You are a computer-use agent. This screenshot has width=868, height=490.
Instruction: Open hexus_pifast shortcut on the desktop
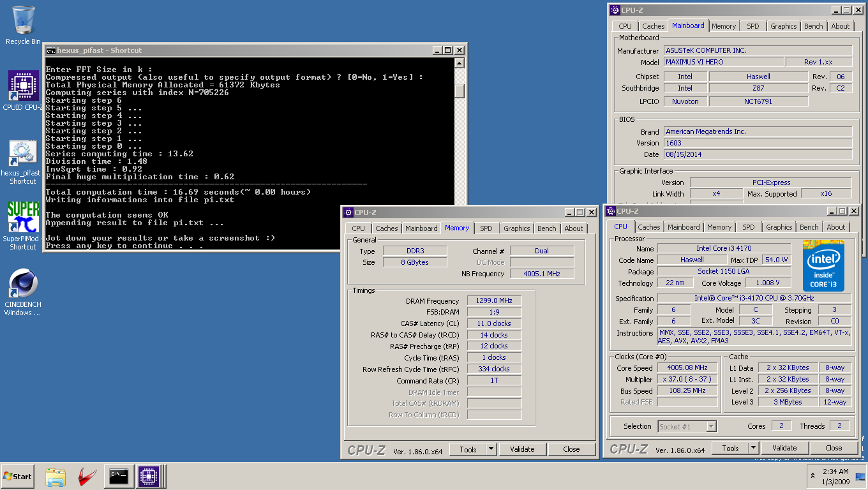tap(23, 162)
